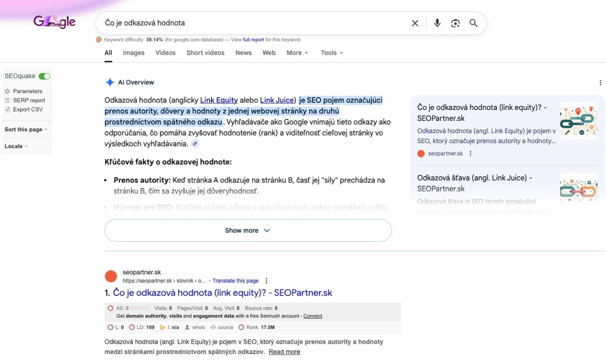Viewport: 606px width, 364px height.
Task: Clear the search box with X icon
Action: 415,23
